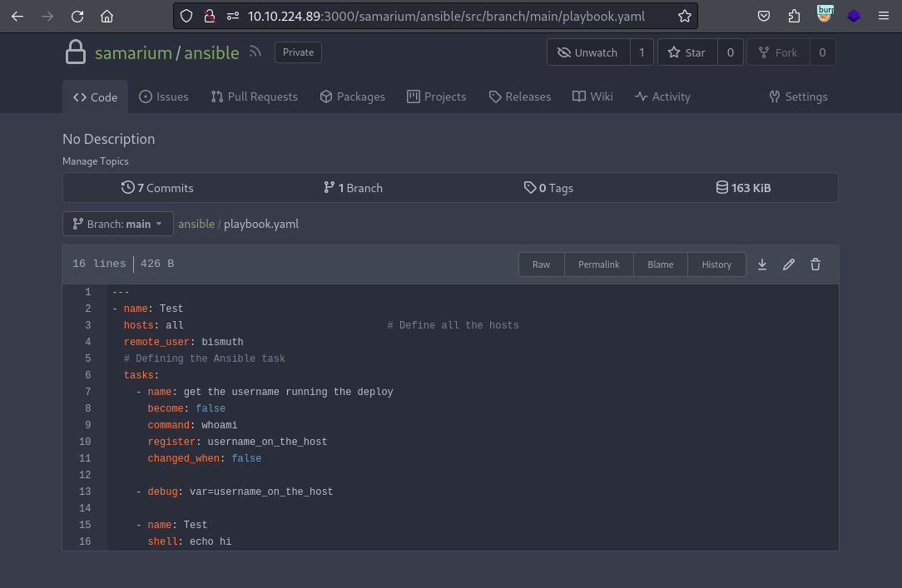Select line number 16
Screen dimensions: 902x588
pos(85,541)
